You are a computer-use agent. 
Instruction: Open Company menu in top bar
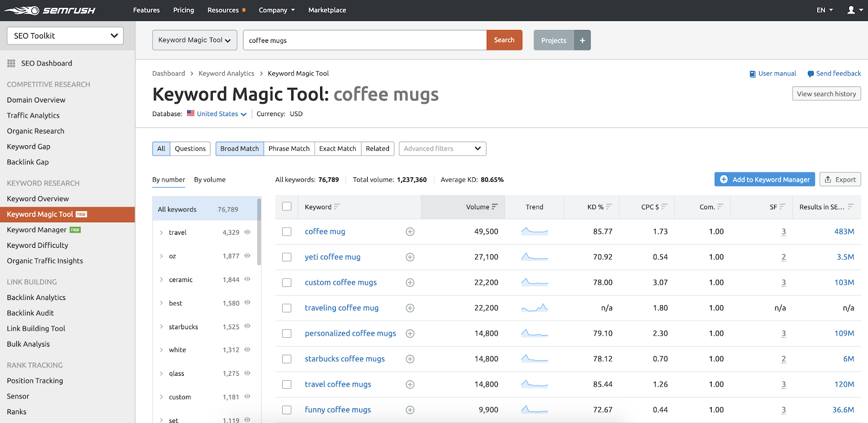pos(277,10)
